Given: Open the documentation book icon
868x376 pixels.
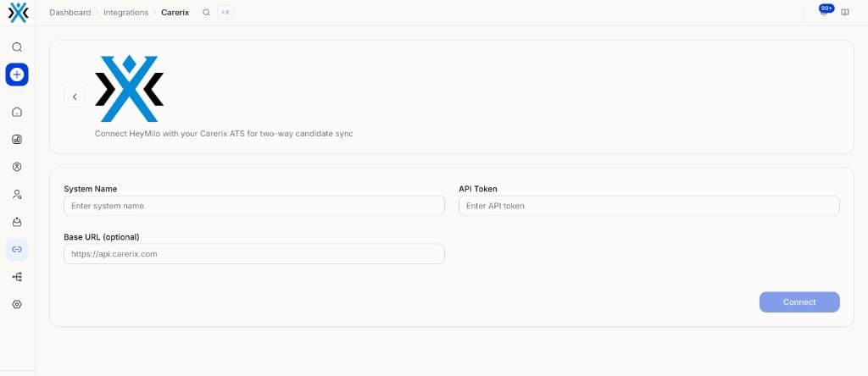Looking at the screenshot, I should tap(845, 12).
